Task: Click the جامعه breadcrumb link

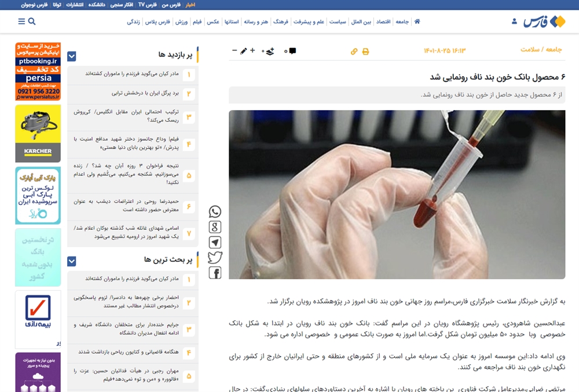Action: pos(554,49)
